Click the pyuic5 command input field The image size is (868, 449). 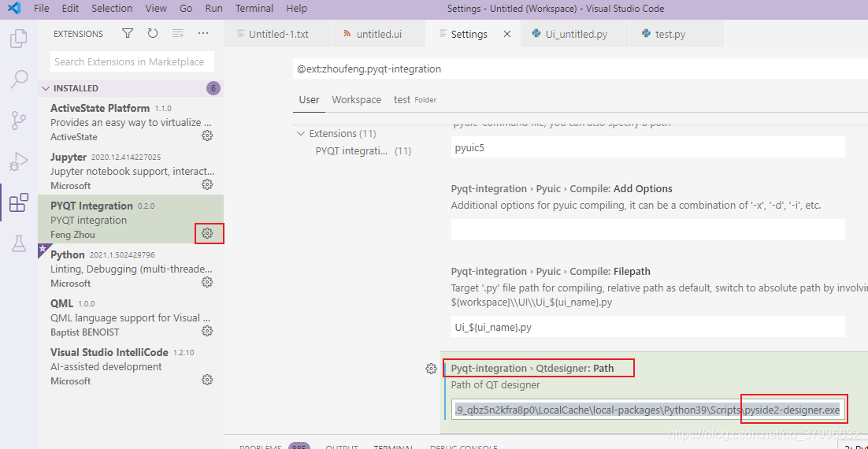[647, 147]
